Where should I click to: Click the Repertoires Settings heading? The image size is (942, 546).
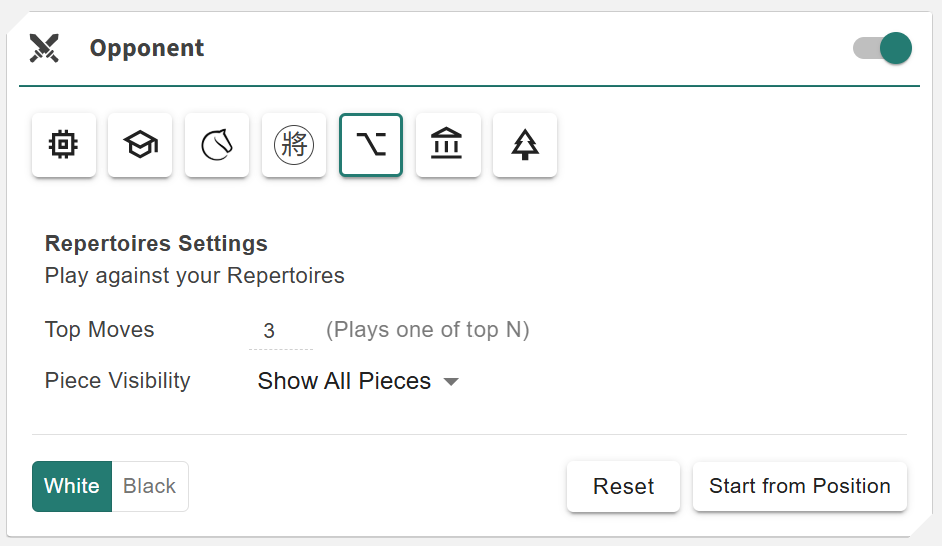tap(156, 243)
